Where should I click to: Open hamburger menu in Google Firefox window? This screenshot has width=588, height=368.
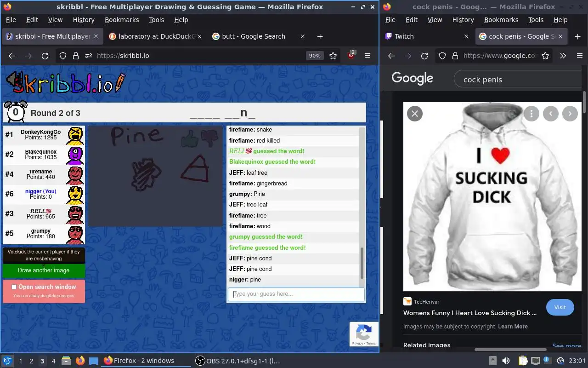click(x=580, y=56)
